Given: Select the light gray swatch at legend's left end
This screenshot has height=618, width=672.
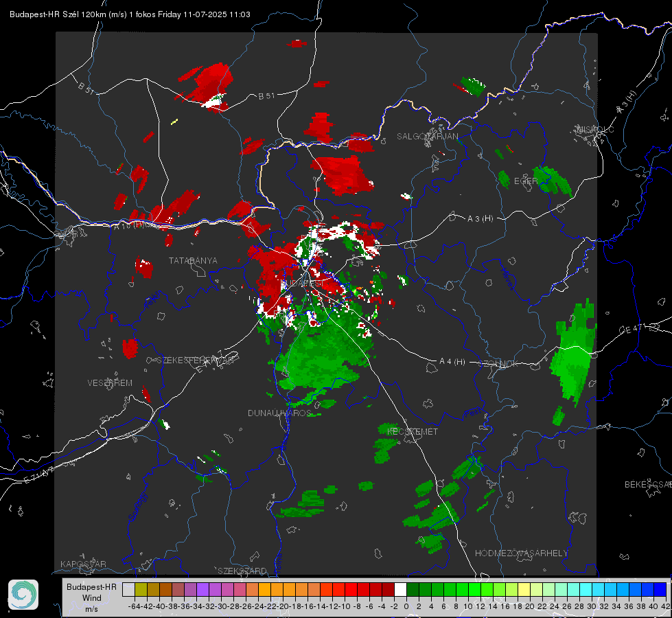Looking at the screenshot, I should (x=128, y=589).
